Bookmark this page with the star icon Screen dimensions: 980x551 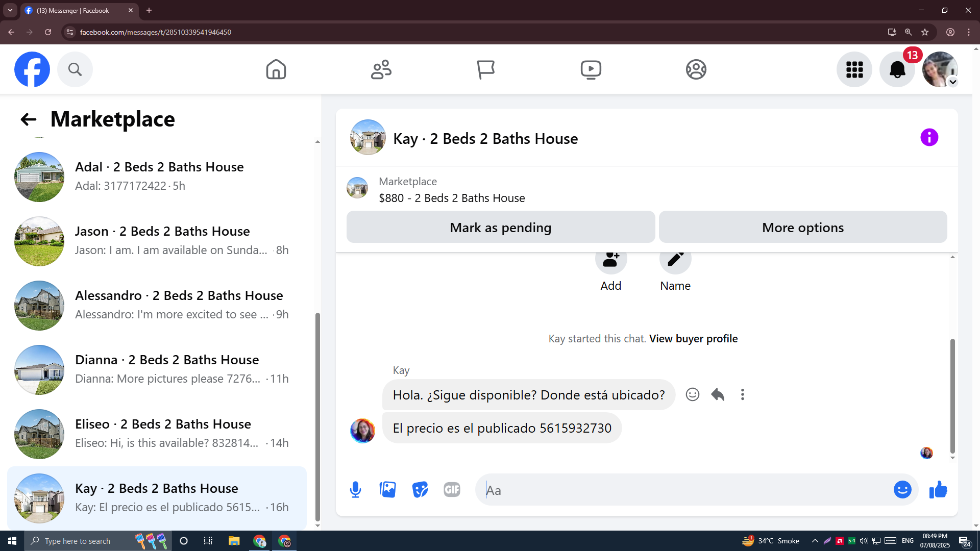coord(925,32)
